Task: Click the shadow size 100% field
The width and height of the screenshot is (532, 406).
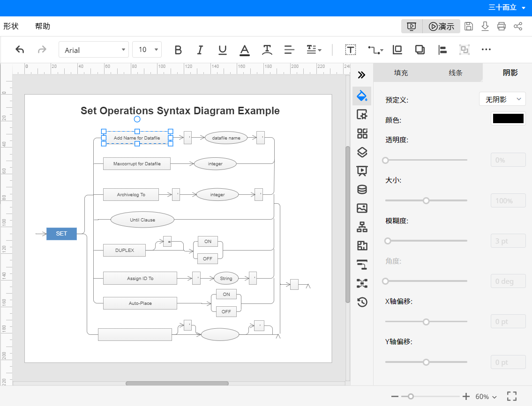Action: click(x=508, y=200)
